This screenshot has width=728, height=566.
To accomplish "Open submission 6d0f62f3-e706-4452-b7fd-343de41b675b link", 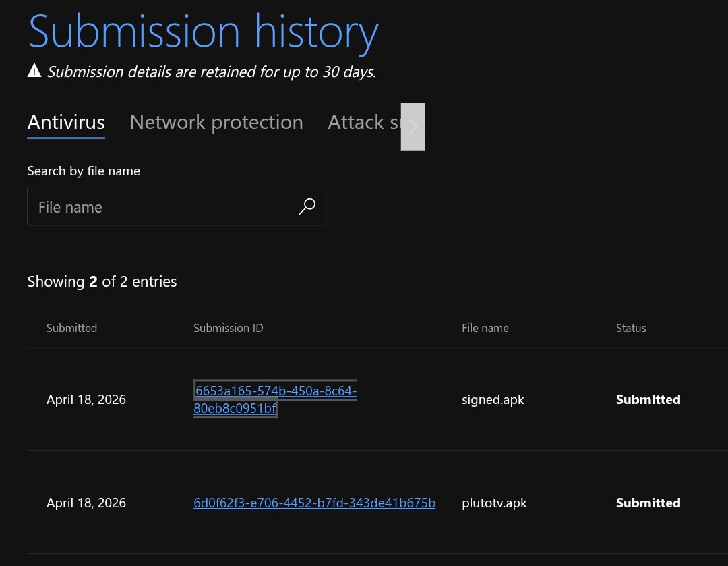I will tap(314, 503).
